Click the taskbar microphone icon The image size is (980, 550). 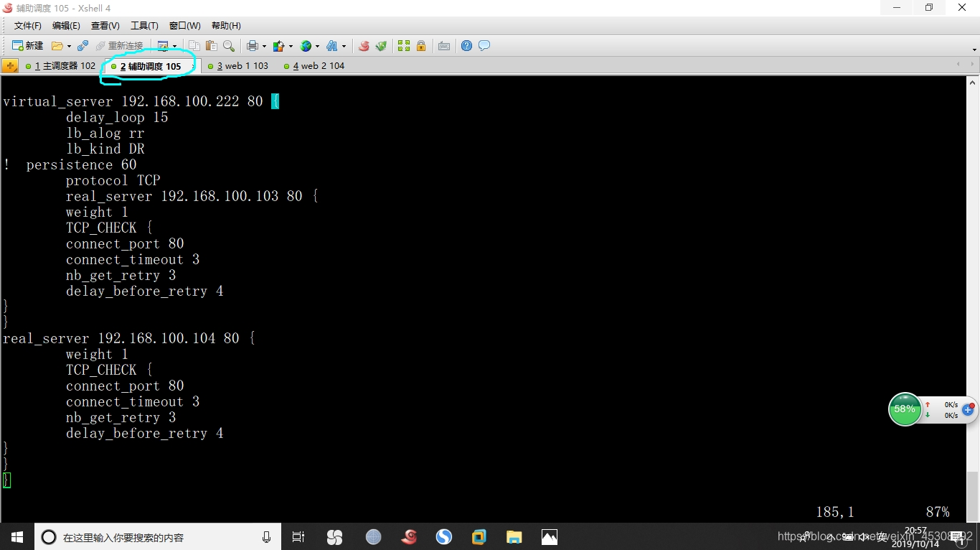(266, 537)
